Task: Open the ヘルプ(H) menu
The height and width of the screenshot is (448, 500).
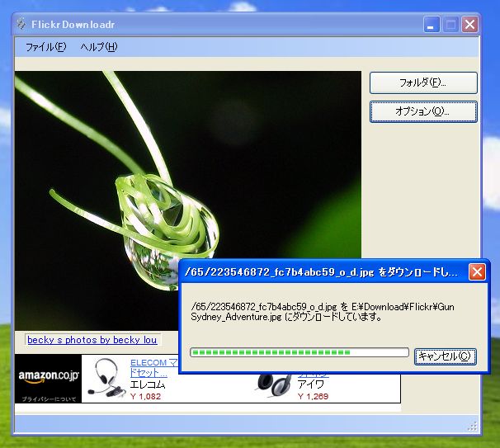Action: click(x=99, y=47)
